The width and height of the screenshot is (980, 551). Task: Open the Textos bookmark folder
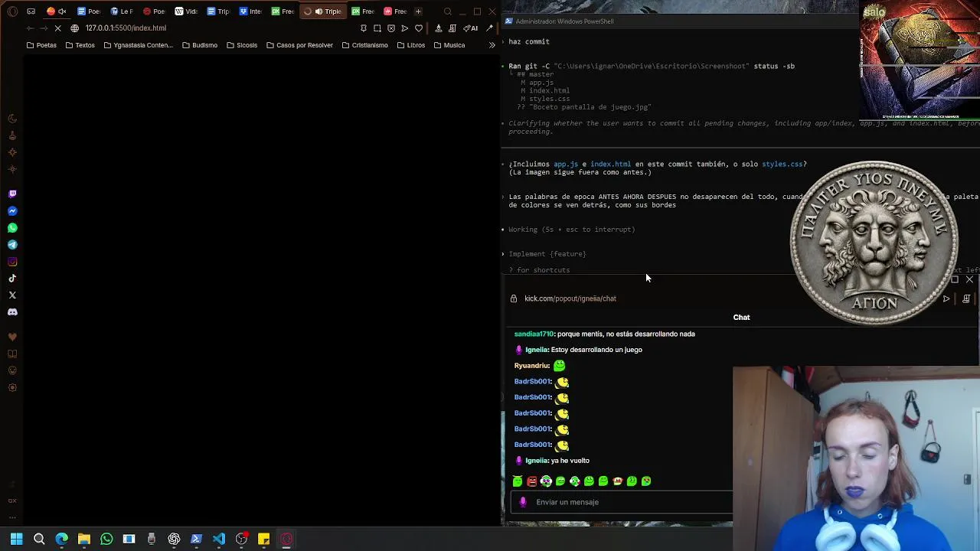(80, 45)
